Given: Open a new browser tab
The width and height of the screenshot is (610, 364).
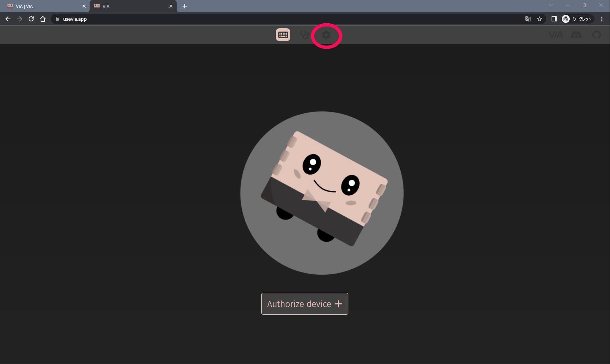Looking at the screenshot, I should click(x=185, y=6).
